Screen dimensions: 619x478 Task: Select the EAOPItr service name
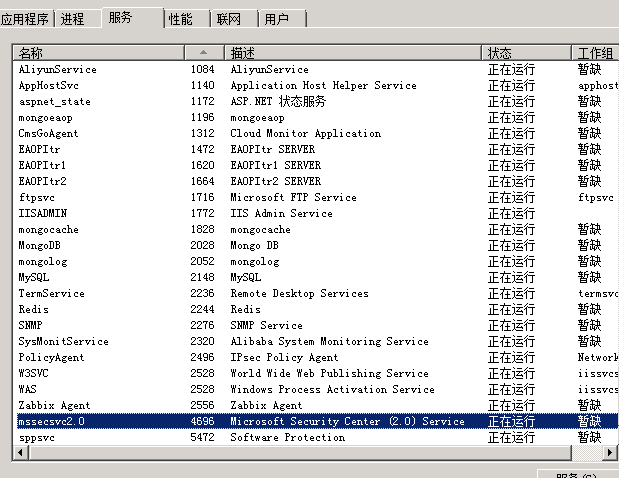39,150
